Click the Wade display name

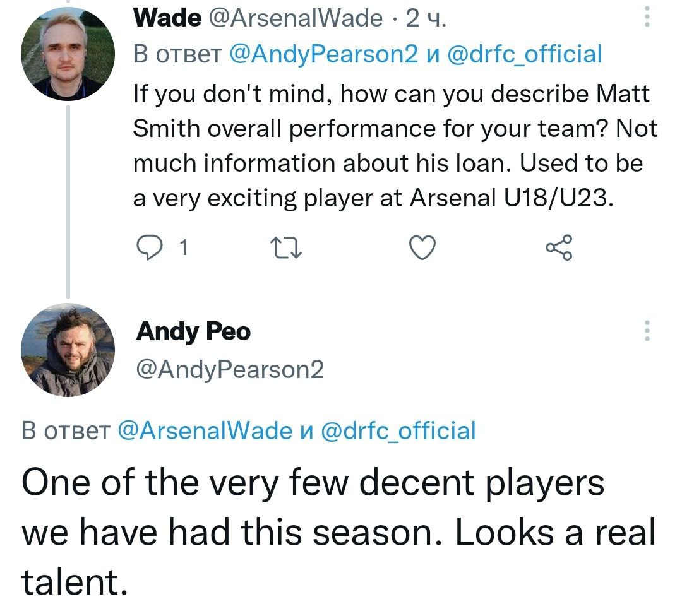click(167, 18)
